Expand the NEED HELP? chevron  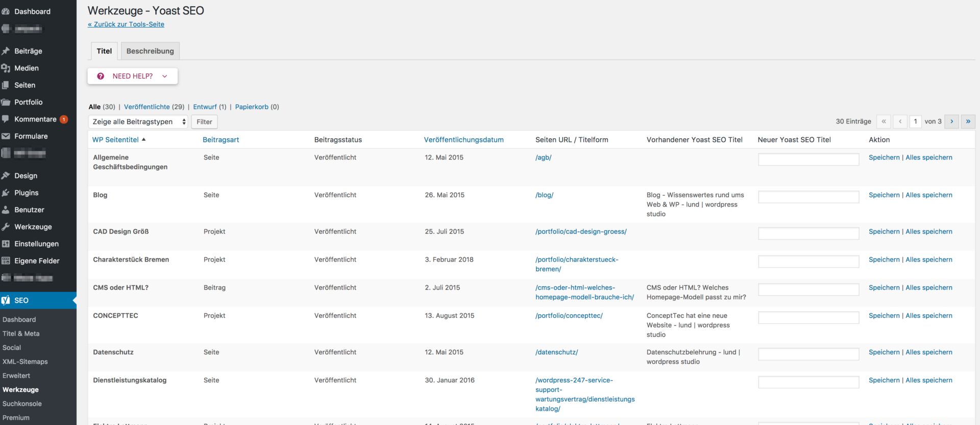pyautogui.click(x=165, y=76)
